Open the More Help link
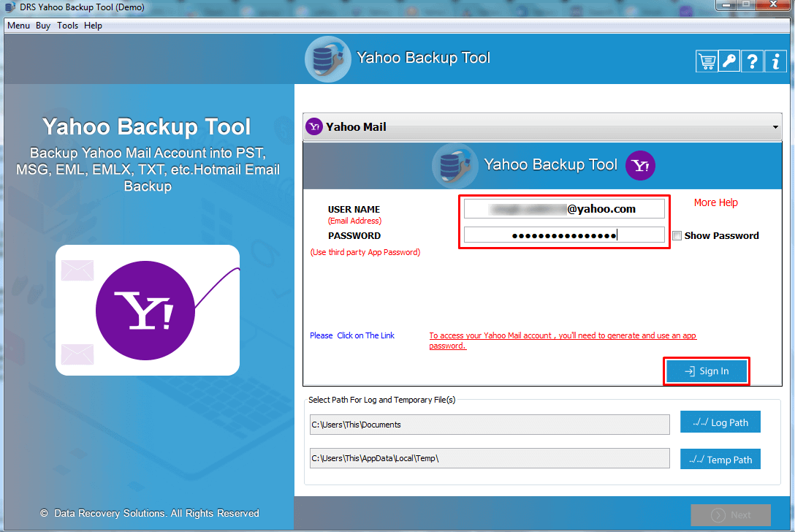Screen dimensions: 795x532 pos(716,203)
